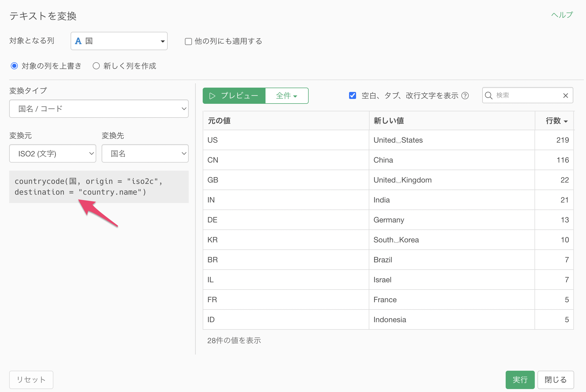Click the 閉じる close button
The image size is (586, 392).
[x=556, y=380]
